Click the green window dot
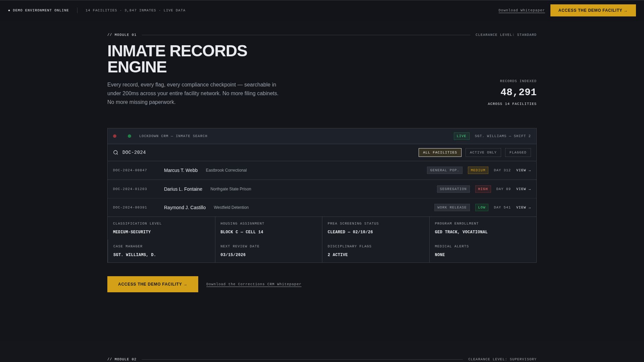 pos(129,136)
